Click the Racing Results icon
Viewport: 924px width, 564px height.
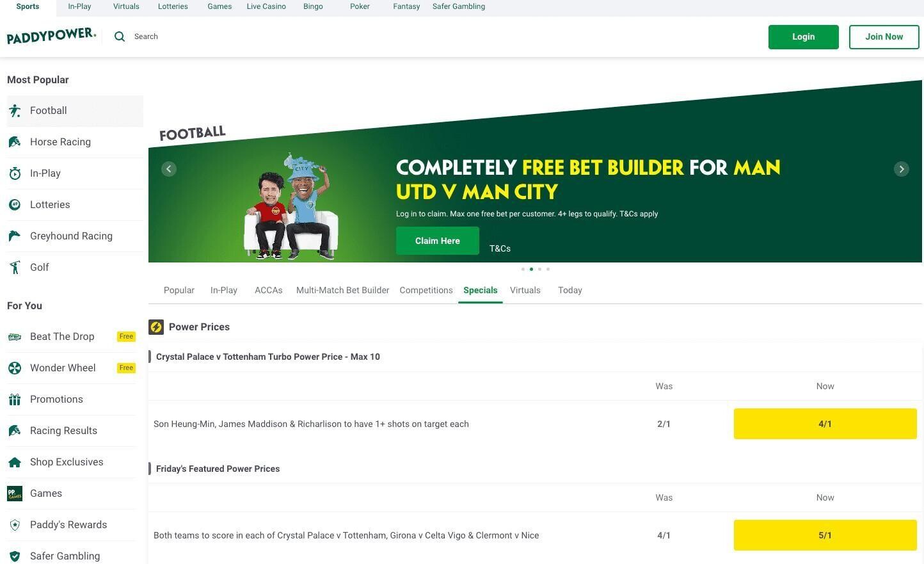15,431
